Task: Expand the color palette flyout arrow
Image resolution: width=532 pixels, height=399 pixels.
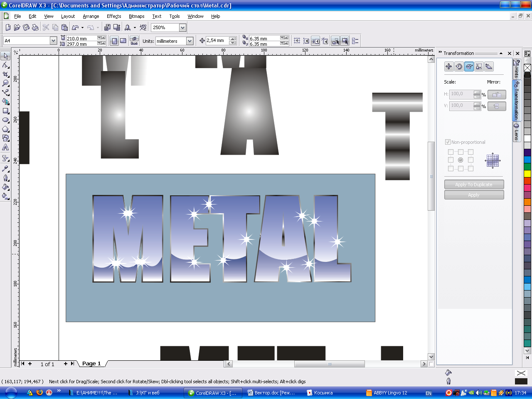Action: point(527,357)
